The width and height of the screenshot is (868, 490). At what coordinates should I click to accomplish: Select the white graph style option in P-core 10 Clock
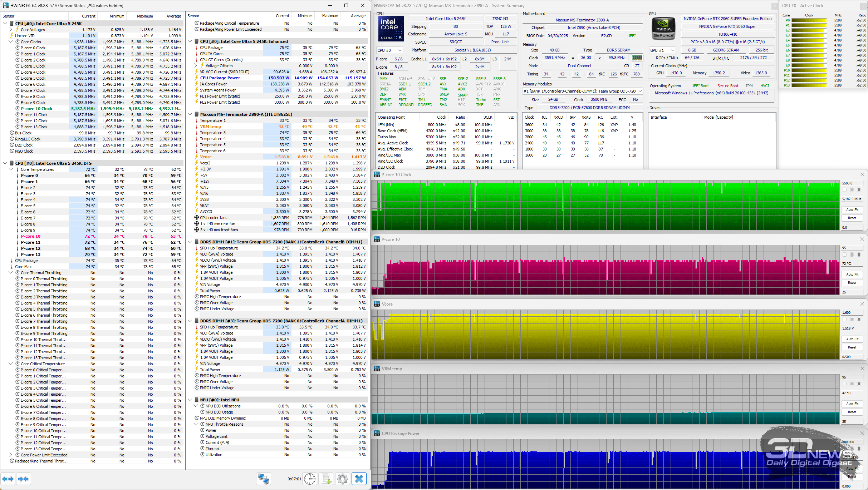[844, 190]
